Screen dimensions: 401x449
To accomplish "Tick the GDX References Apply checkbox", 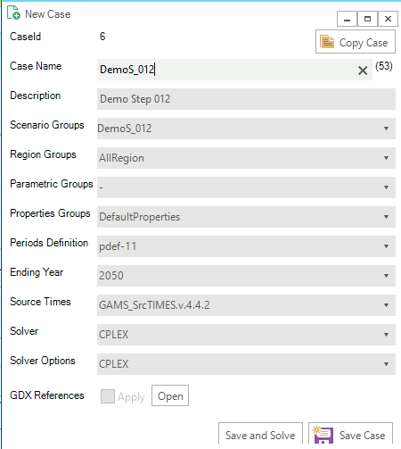I will pos(108,396).
